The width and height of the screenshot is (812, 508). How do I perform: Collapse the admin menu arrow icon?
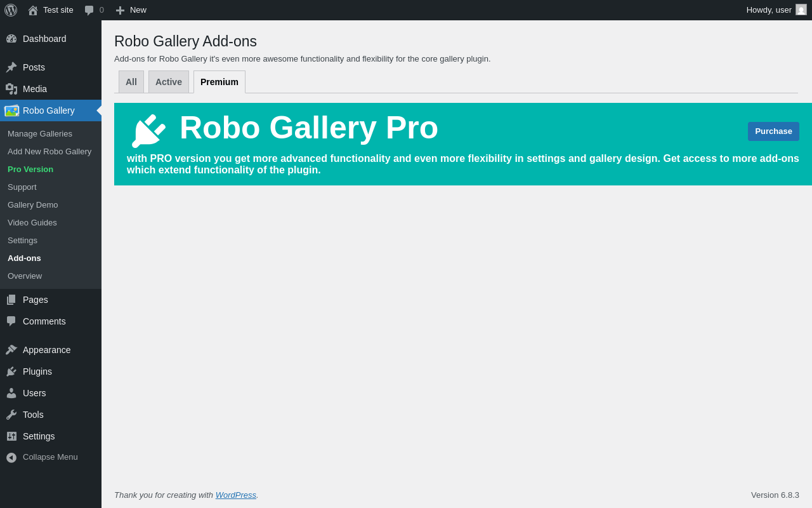pyautogui.click(x=11, y=457)
